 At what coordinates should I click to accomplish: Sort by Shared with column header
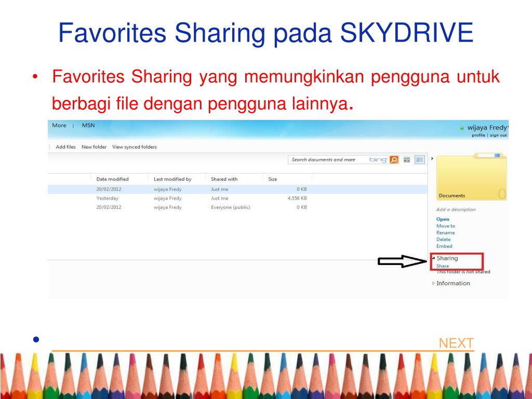tap(224, 179)
